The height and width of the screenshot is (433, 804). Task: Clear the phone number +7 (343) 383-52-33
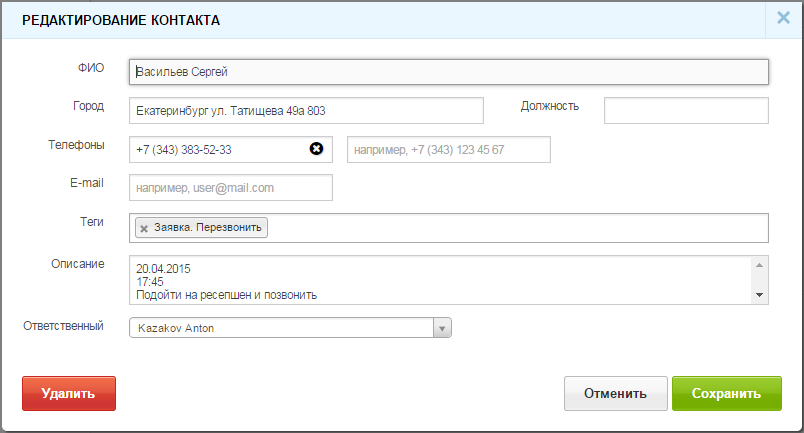coord(316,149)
